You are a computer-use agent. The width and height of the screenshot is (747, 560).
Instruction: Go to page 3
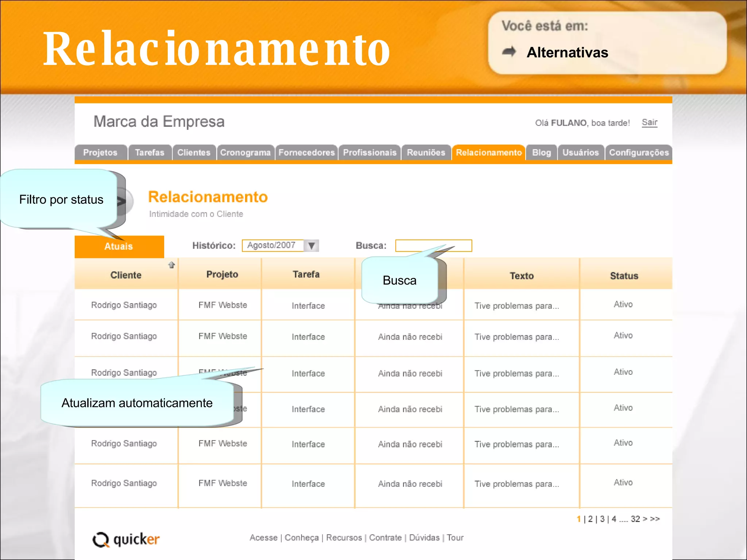coord(602,519)
